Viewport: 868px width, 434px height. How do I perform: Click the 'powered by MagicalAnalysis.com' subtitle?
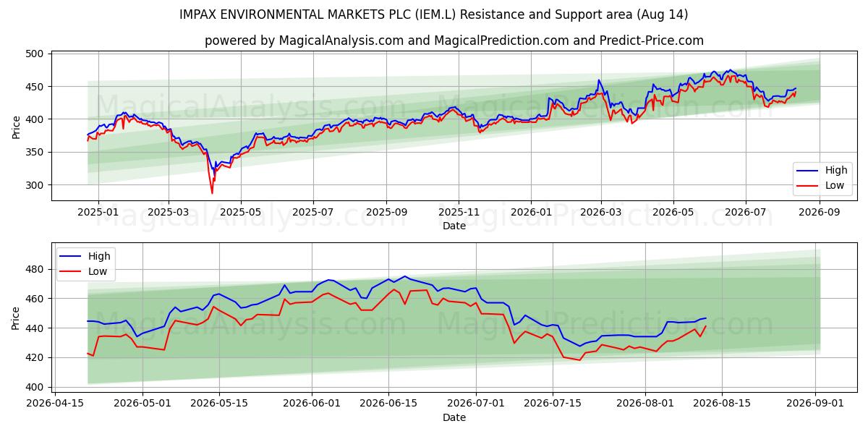coord(454,41)
